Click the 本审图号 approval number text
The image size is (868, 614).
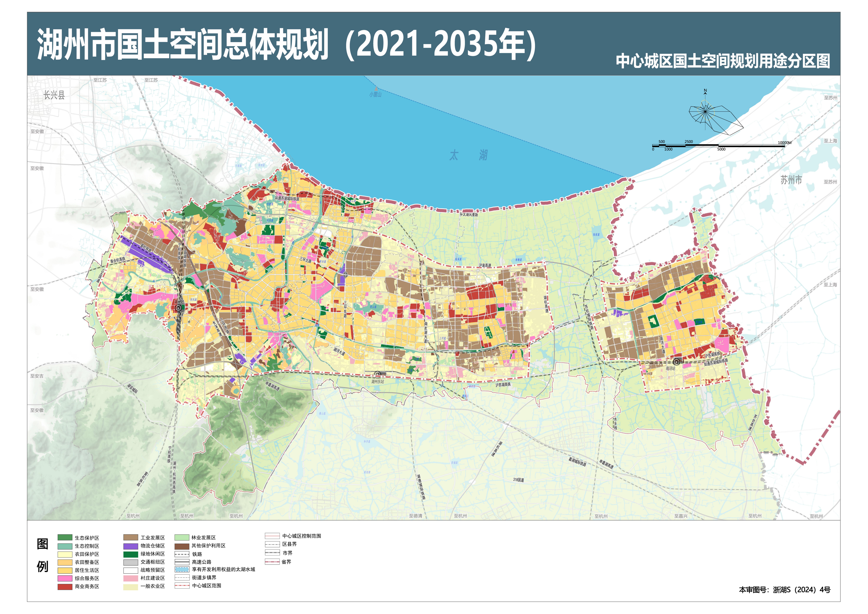pyautogui.click(x=785, y=590)
